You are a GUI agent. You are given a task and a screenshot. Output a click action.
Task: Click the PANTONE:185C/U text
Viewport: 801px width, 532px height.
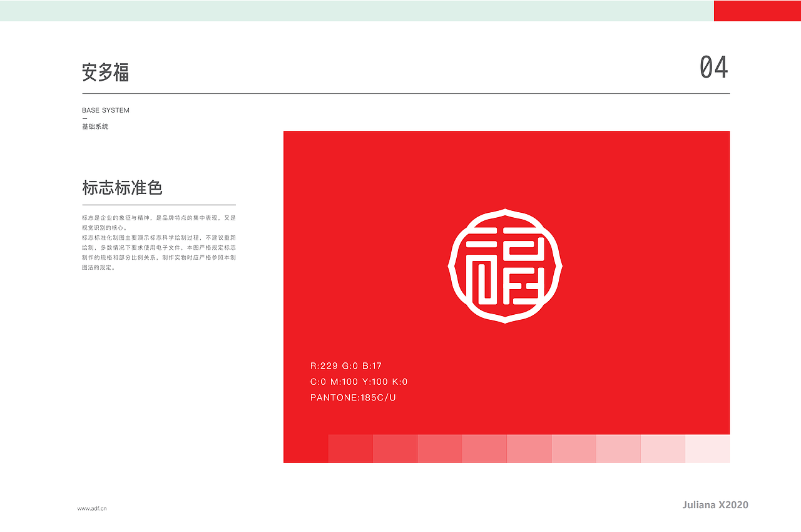354,397
